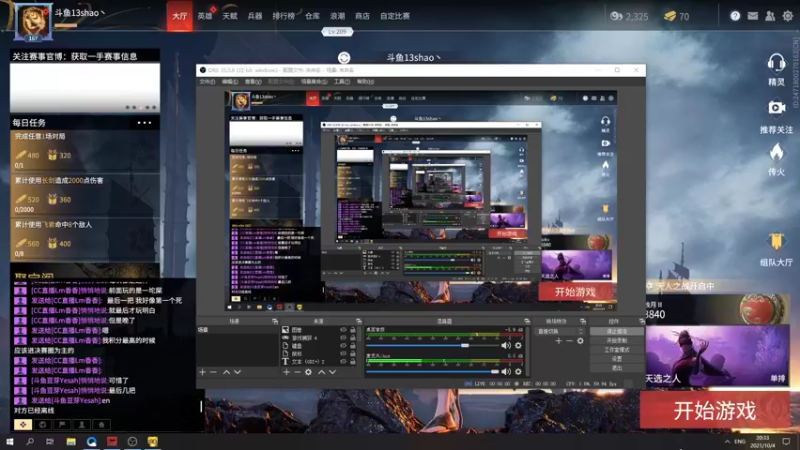Viewport: 800px width, 450px height.
Task: Click the 开始游戏 start game button
Action: [714, 410]
